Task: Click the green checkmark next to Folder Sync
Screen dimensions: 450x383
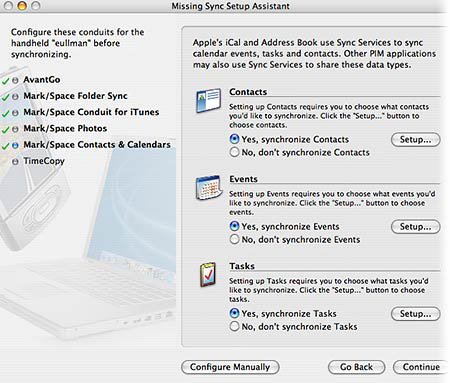Action: coord(5,97)
